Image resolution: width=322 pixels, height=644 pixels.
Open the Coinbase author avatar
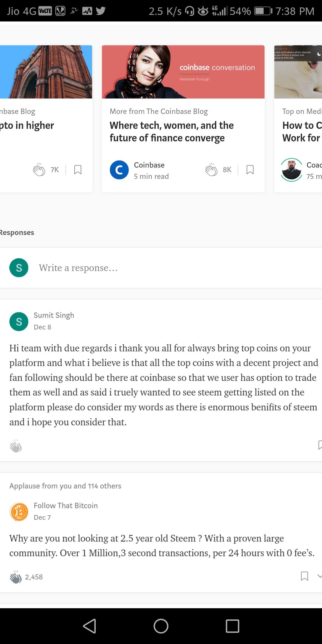(119, 170)
